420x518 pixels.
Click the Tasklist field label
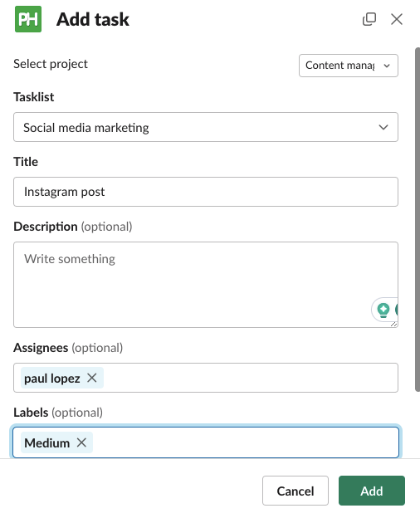[34, 97]
